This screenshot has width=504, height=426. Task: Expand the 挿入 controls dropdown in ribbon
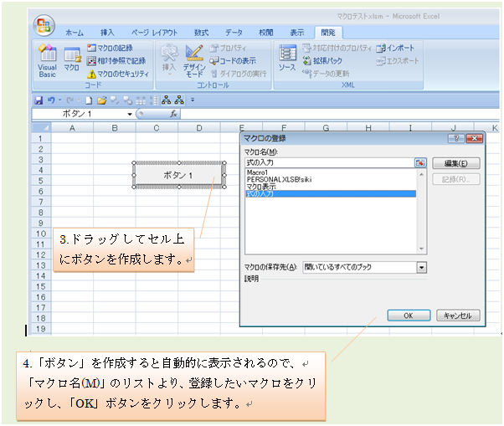pyautogui.click(x=169, y=60)
